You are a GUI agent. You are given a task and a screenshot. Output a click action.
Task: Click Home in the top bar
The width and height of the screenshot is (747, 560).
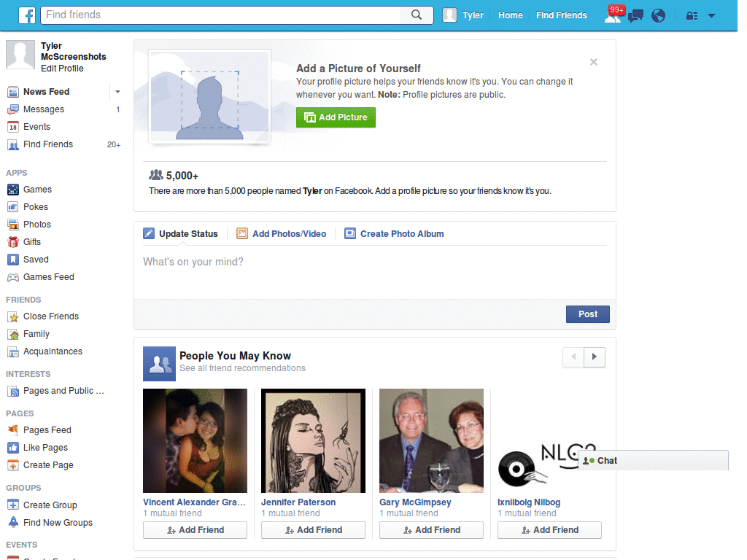coord(510,15)
